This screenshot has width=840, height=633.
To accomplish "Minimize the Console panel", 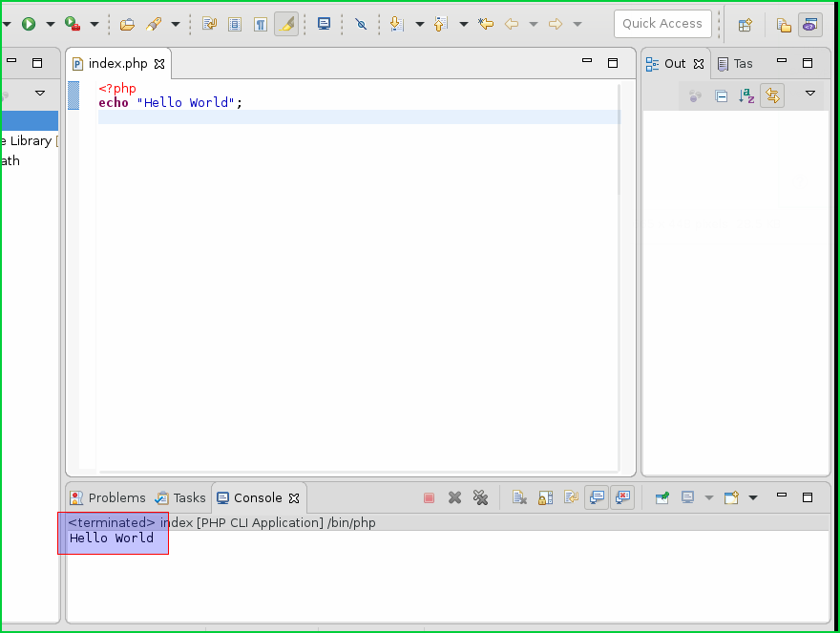I will point(782,496).
